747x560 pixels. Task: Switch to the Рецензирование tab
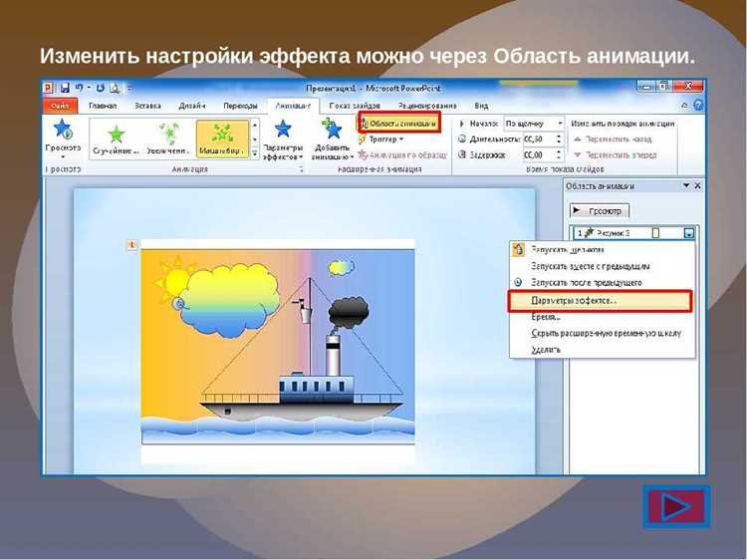(427, 106)
